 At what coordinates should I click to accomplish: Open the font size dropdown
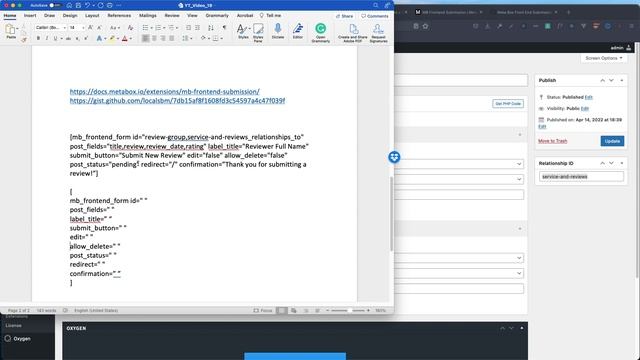77,27
